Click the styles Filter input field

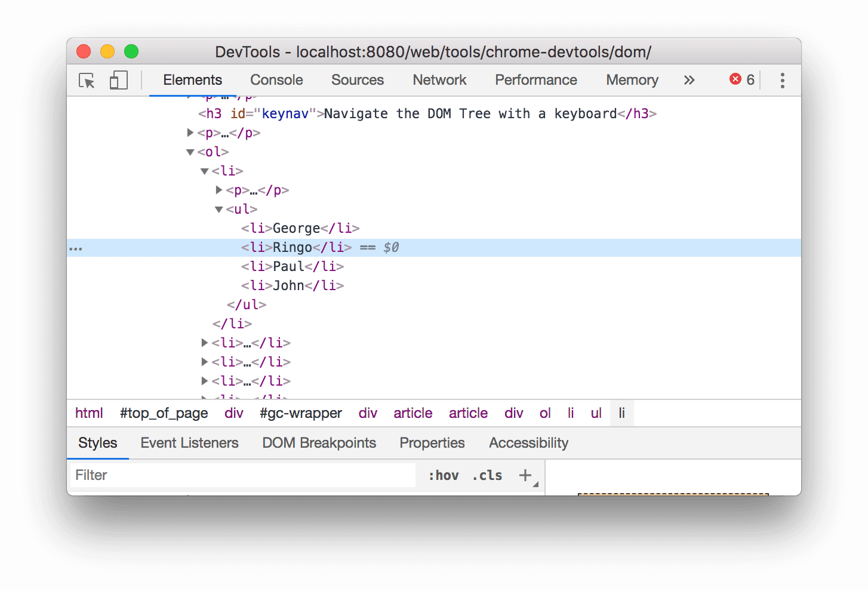(x=239, y=475)
